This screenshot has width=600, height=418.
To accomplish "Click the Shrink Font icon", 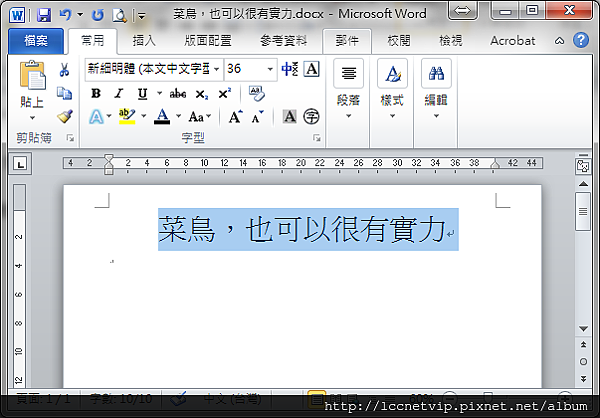I will tap(257, 116).
